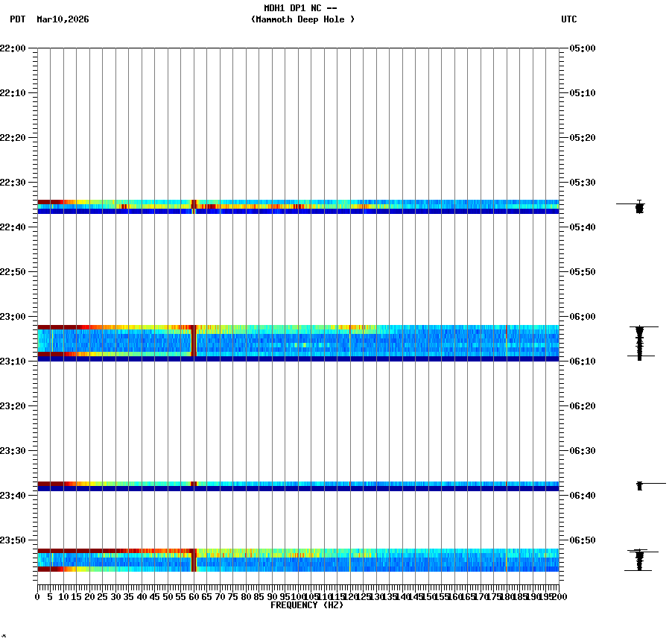Click the topmost seismogram waveform thumbnail
This screenshot has width=672, height=644.
638,209
